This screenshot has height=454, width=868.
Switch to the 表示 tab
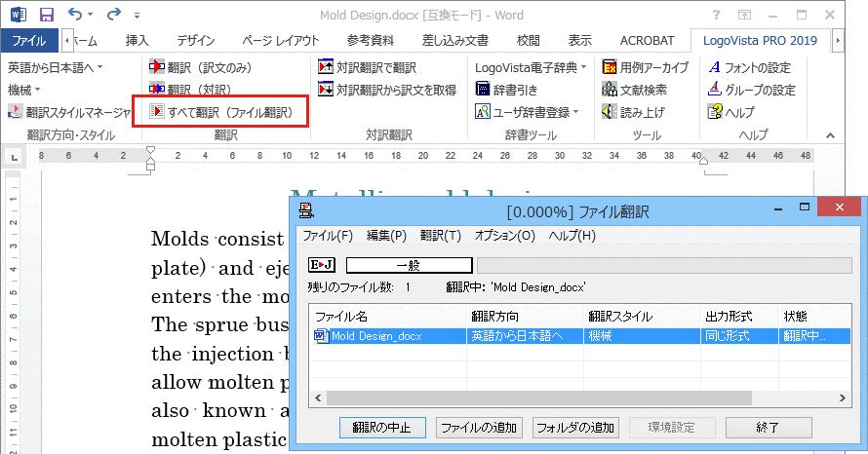[579, 40]
